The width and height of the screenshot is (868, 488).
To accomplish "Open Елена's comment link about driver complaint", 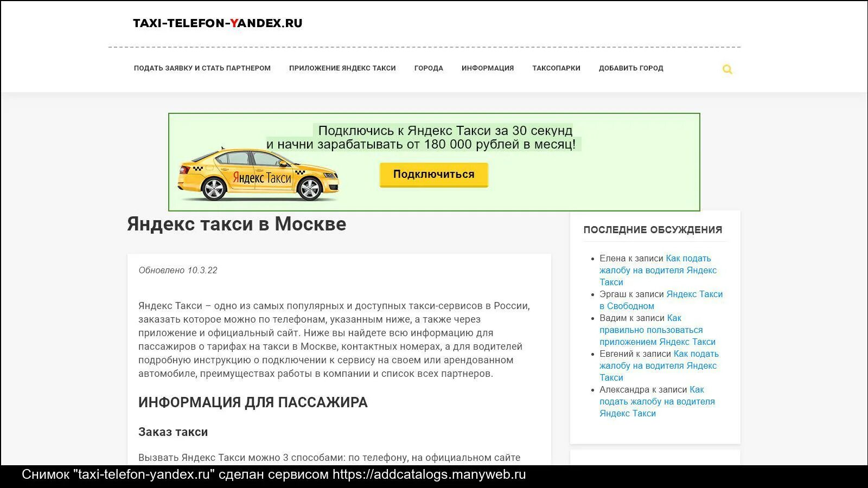I will click(658, 270).
